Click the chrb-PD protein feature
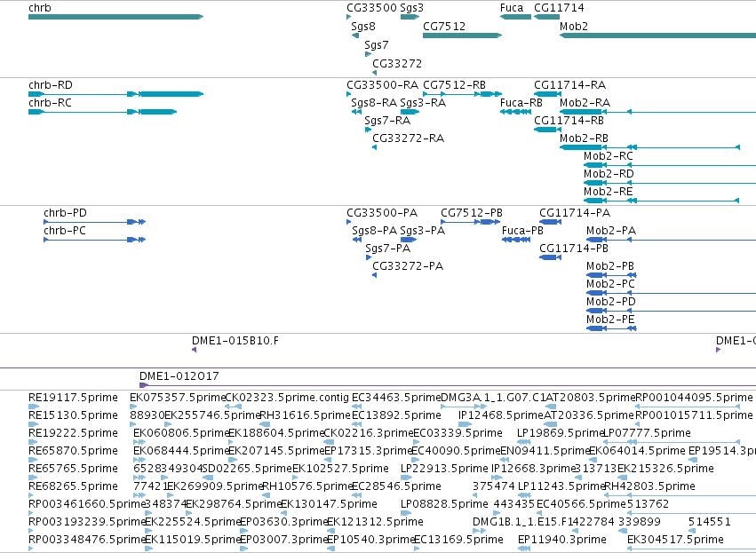This screenshot has width=756, height=553. [94, 222]
